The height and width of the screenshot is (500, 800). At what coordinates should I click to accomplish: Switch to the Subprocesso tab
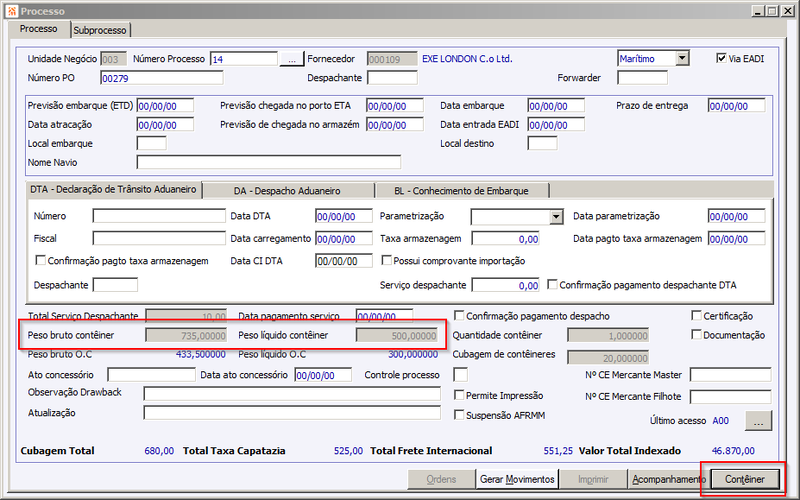point(100,30)
